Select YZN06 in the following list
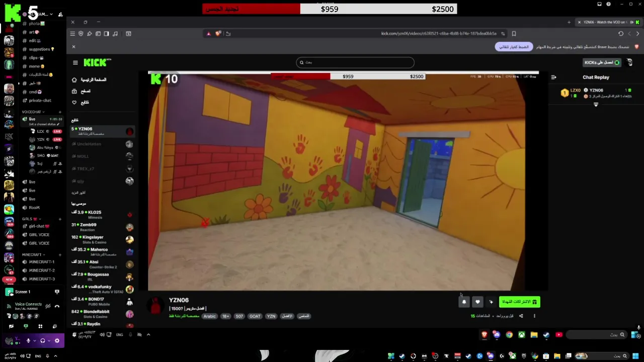 point(103,131)
